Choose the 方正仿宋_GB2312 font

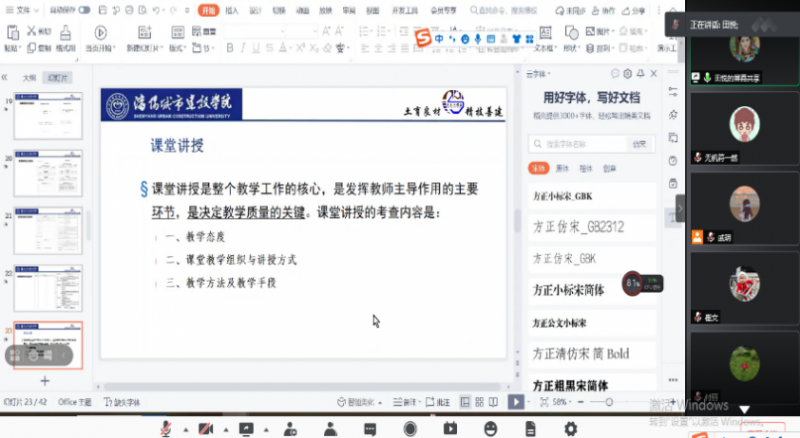[578, 227]
